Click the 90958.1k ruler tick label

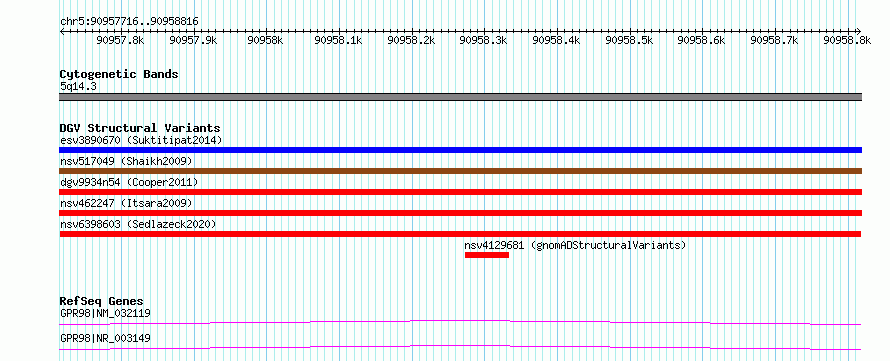pos(338,40)
